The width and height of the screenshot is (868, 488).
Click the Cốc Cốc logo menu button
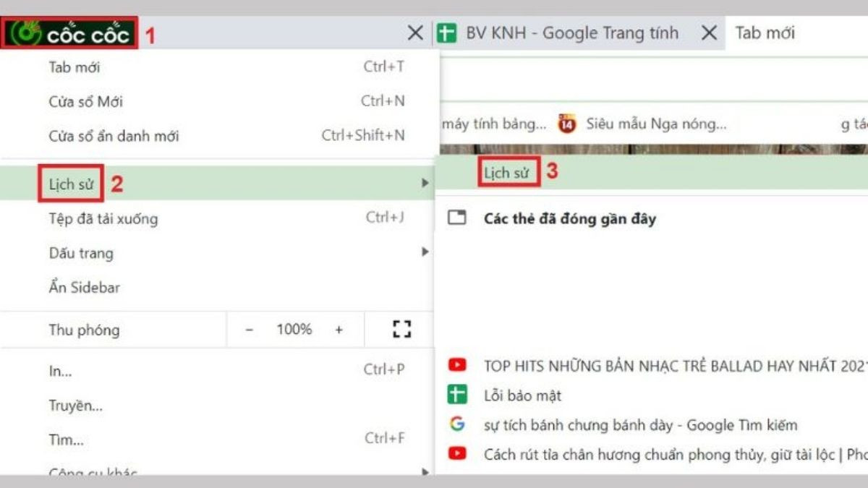click(x=69, y=30)
